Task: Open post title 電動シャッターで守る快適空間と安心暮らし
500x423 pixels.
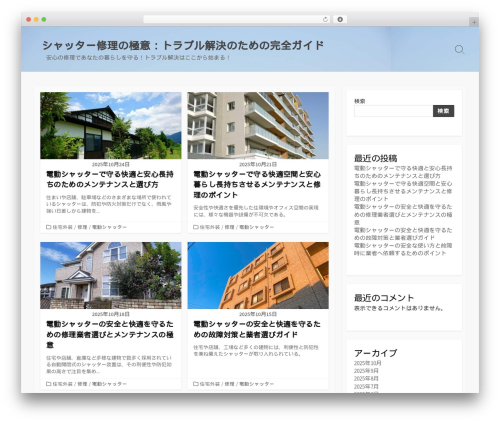Action: click(x=257, y=184)
